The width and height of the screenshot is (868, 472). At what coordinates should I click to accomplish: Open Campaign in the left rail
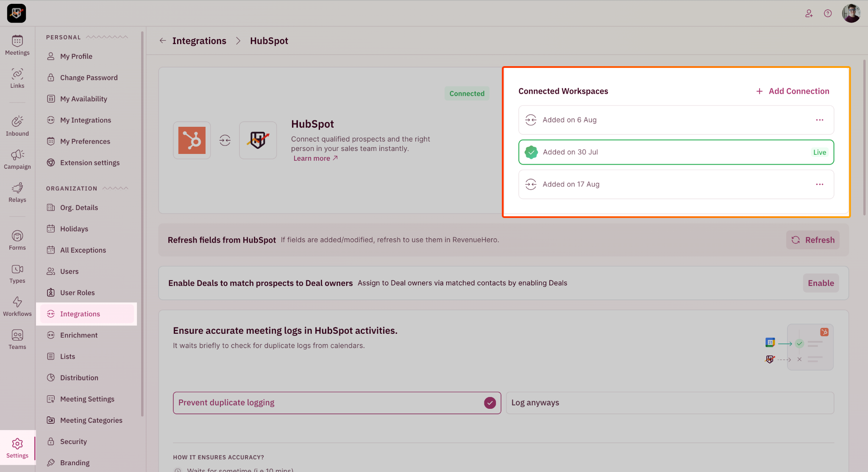[17, 159]
